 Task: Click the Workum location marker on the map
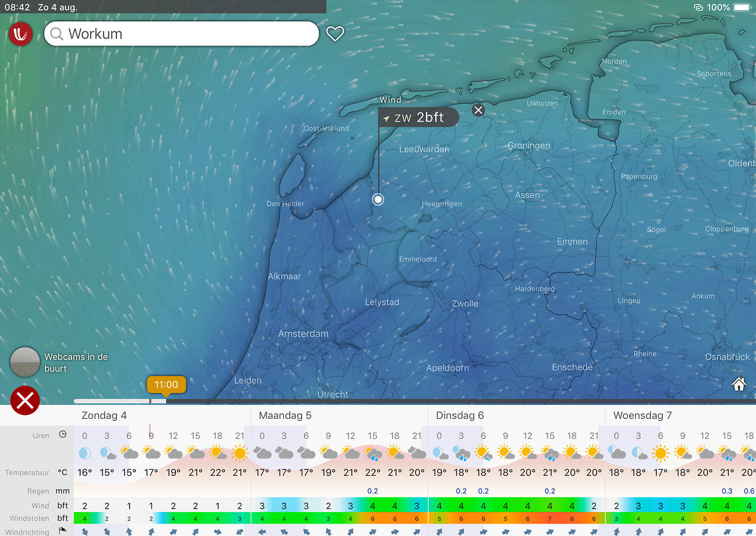(x=378, y=199)
